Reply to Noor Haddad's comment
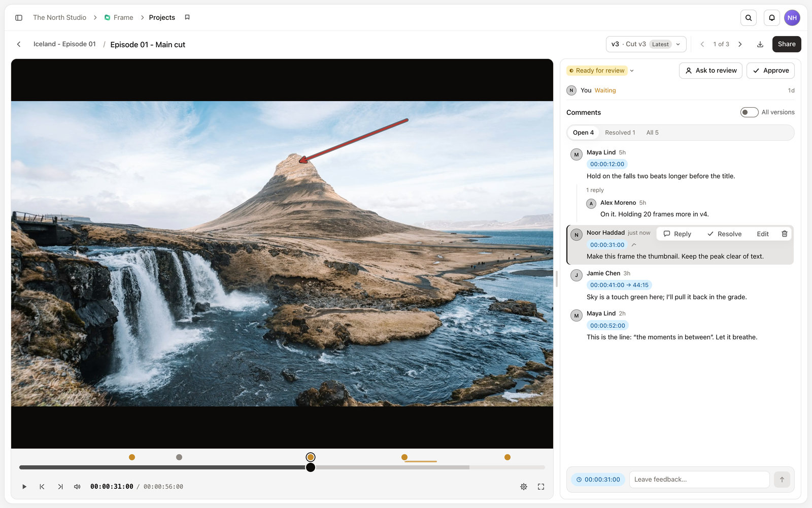Viewport: 812px width, 508px height. pos(678,234)
